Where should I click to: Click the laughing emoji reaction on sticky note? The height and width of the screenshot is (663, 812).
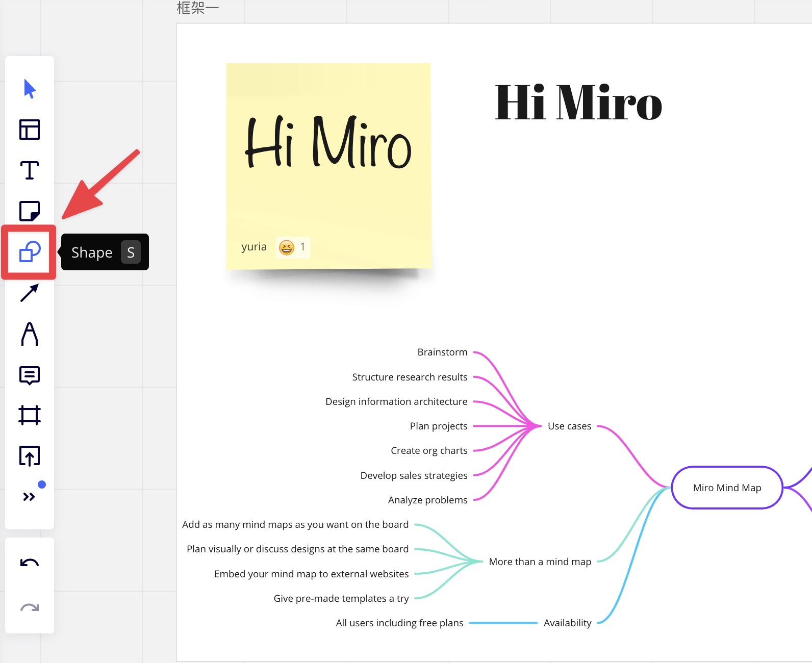pyautogui.click(x=292, y=247)
